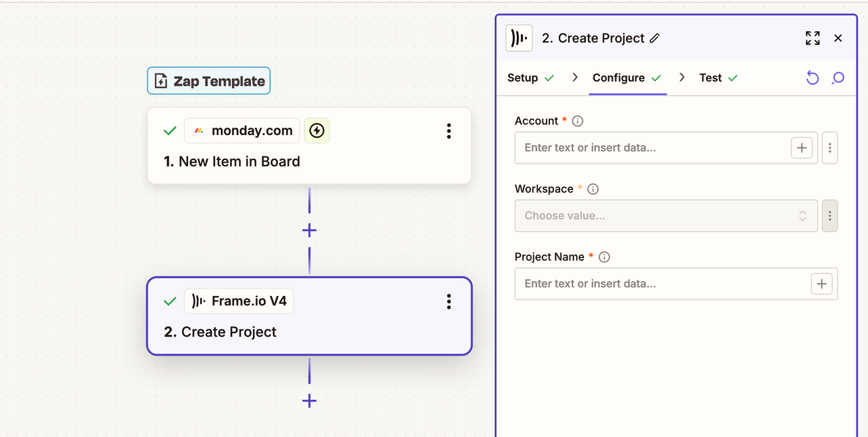This screenshot has width=868, height=437.
Task: Open Frame.io V4 step three-dot menu
Action: pyautogui.click(x=448, y=302)
